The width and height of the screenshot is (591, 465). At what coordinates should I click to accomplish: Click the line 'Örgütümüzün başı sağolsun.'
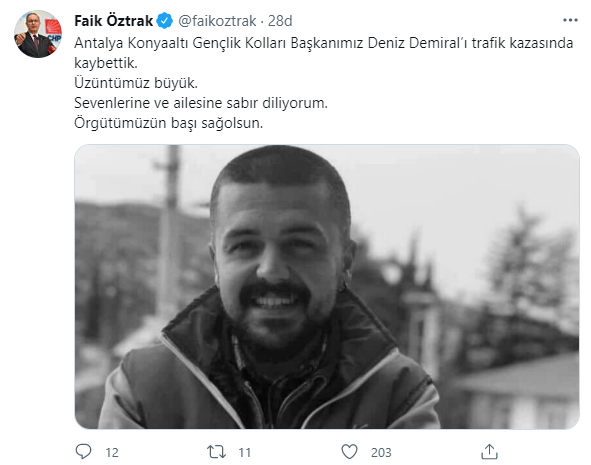tap(168, 123)
